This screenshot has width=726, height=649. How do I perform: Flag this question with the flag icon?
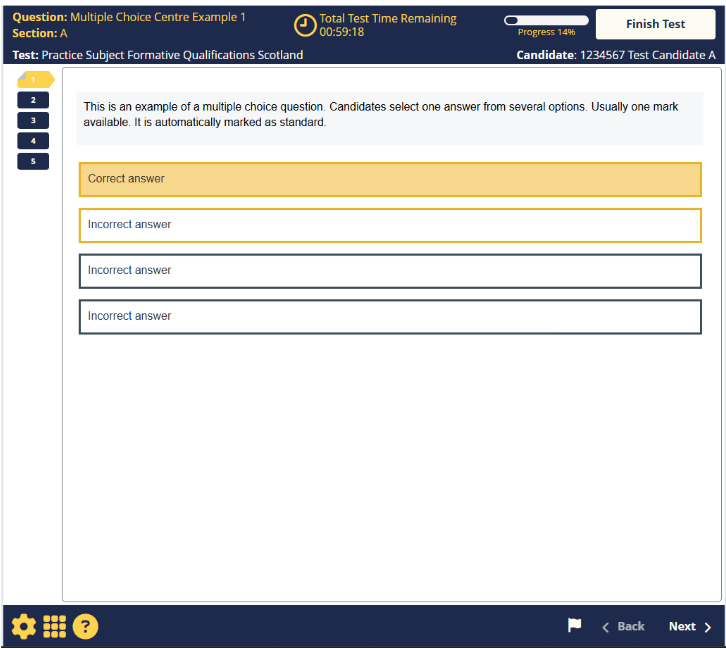[x=575, y=626]
